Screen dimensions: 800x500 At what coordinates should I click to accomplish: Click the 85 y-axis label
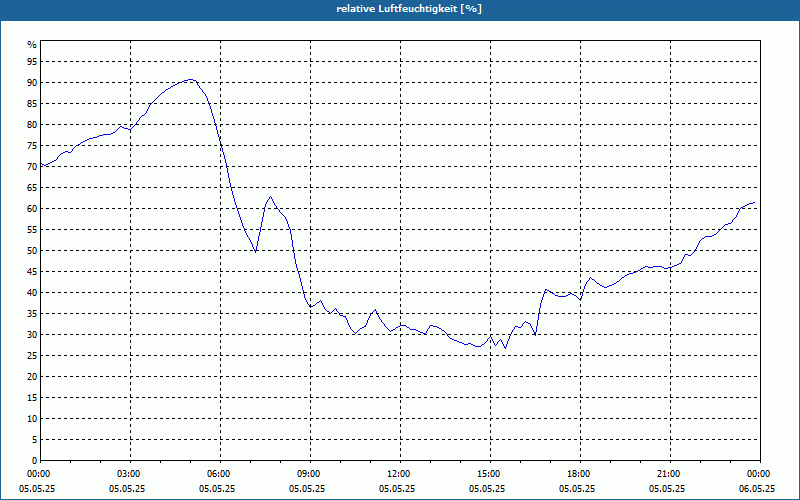(32, 104)
